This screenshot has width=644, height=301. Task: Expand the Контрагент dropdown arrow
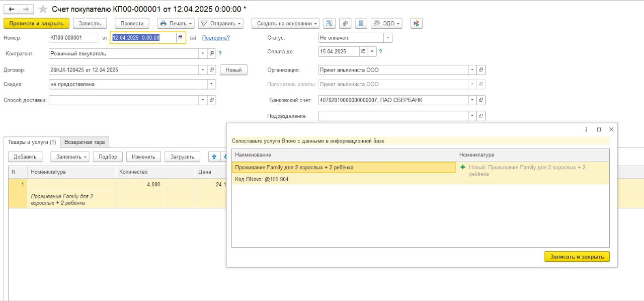pyautogui.click(x=203, y=53)
